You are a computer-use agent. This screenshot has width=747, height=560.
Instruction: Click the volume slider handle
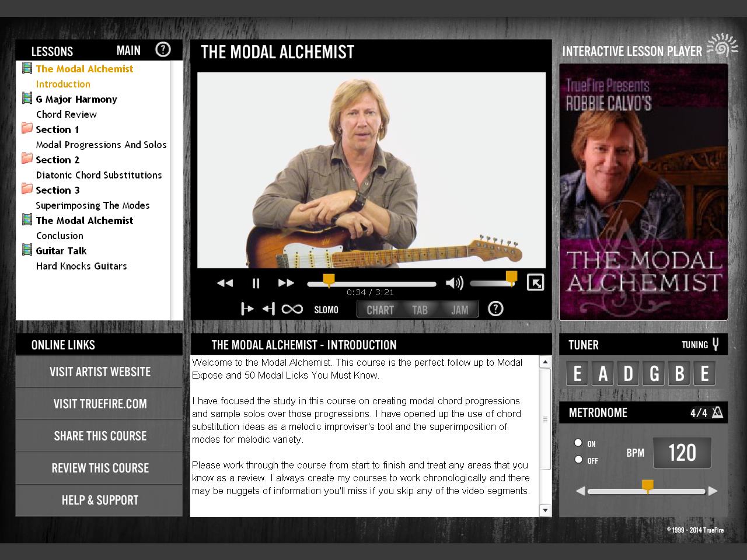(x=511, y=278)
